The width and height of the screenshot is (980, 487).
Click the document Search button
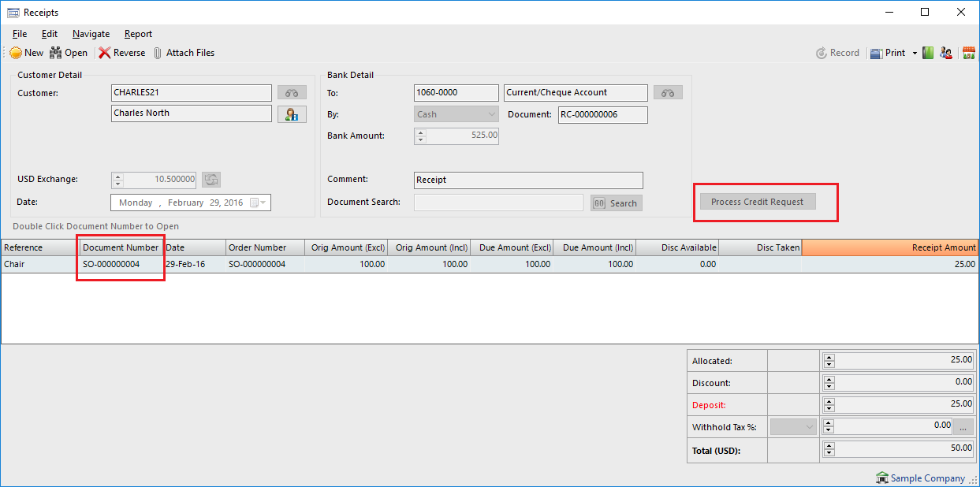point(616,203)
